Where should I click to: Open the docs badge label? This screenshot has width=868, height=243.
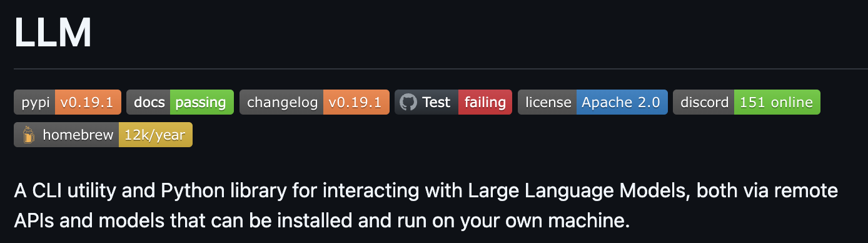coord(148,102)
